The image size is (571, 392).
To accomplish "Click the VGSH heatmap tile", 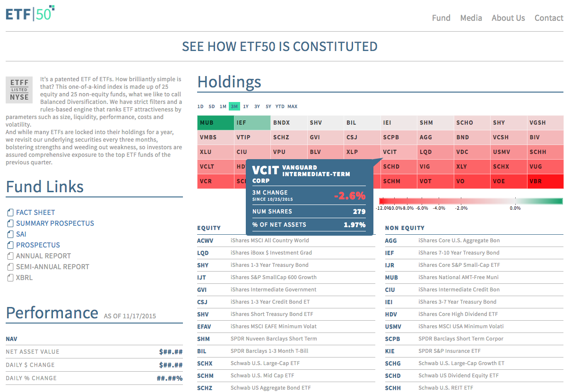I will click(x=545, y=123).
